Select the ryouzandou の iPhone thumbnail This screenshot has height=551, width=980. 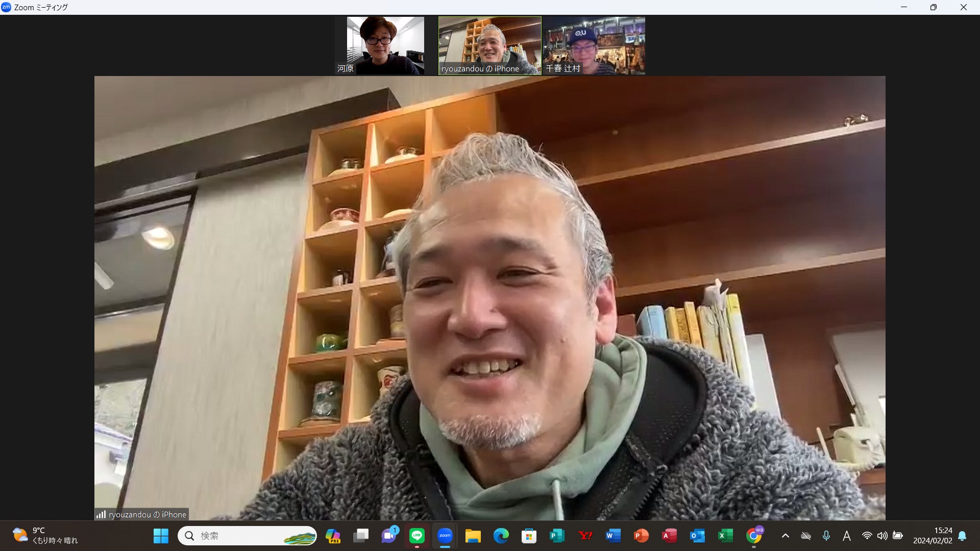point(489,46)
